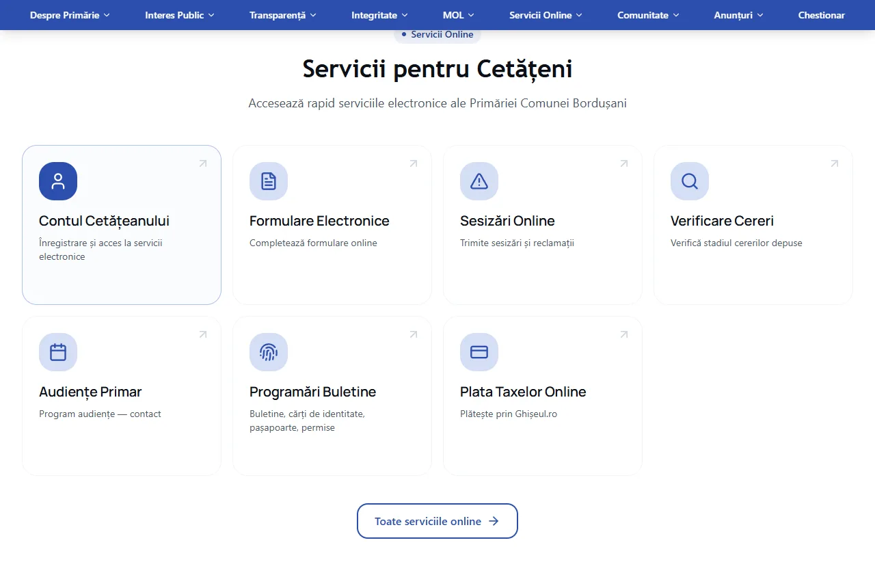Click the Programări Buletine fingerprint icon
Screen dimensions: 875x588
point(269,352)
